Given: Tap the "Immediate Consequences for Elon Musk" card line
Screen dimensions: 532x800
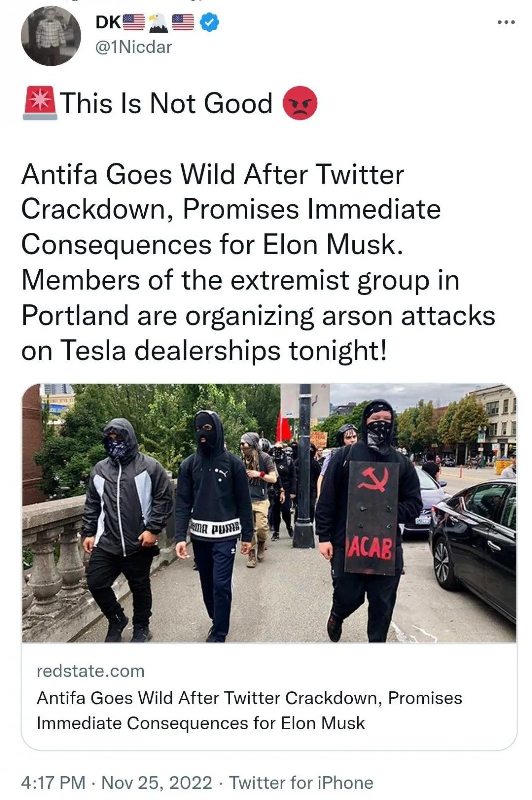Looking at the screenshot, I should coord(201,723).
